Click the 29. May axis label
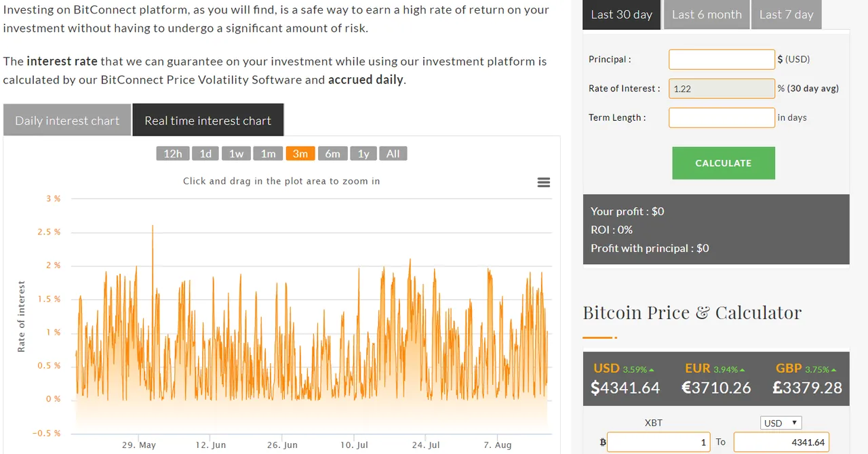868x454 pixels. 139,445
